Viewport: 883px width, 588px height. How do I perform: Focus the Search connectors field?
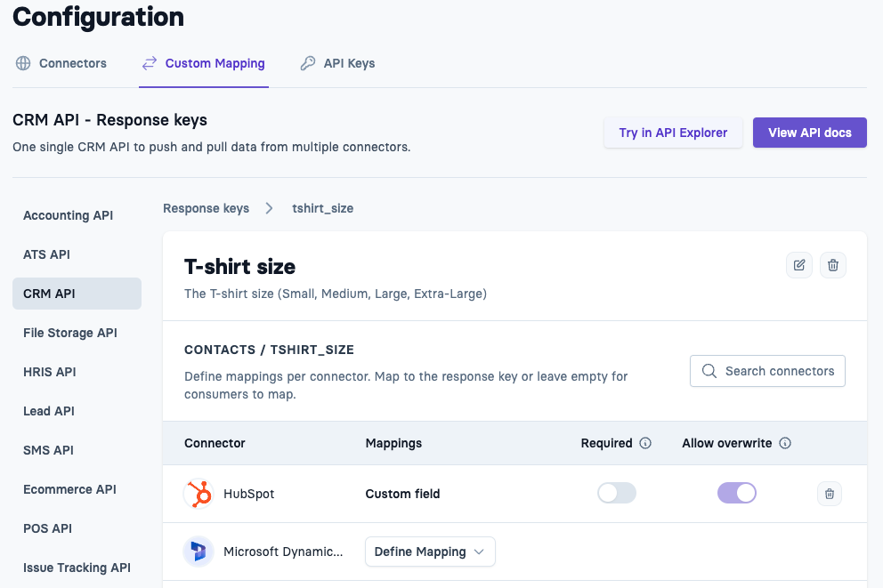(x=767, y=371)
